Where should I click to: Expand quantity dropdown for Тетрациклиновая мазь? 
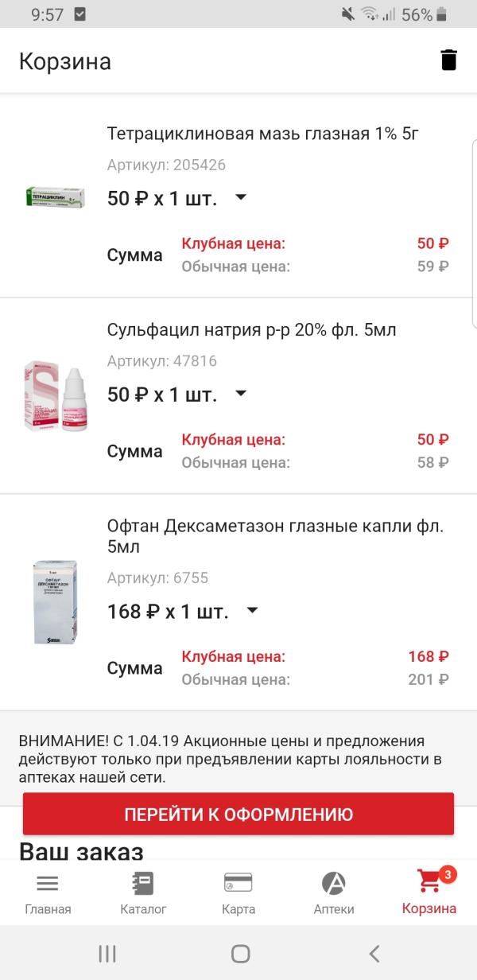(x=242, y=197)
